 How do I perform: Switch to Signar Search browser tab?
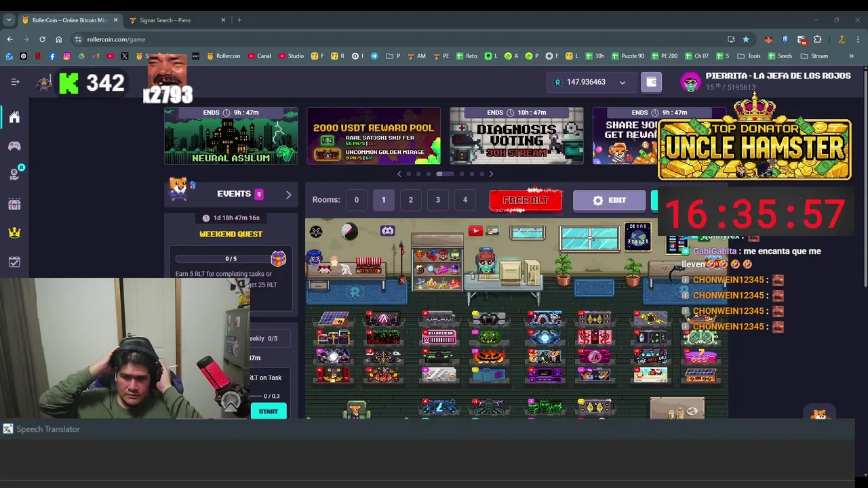[178, 20]
